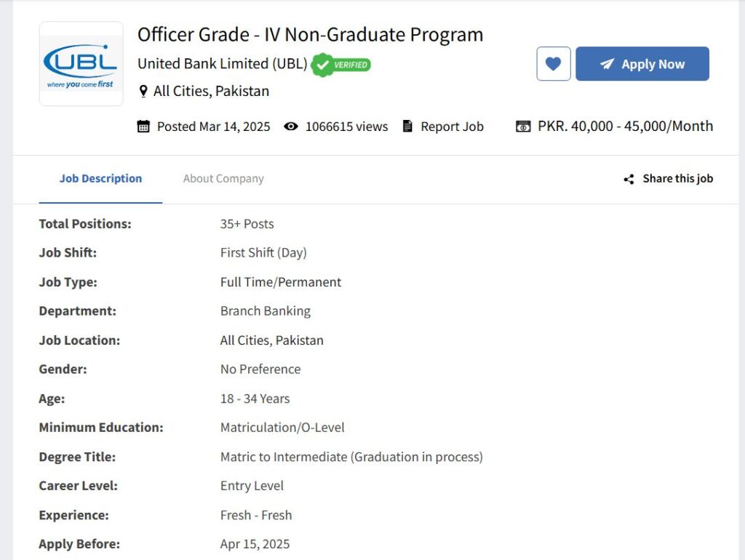Click the 'Apply Before:' label

click(x=79, y=544)
